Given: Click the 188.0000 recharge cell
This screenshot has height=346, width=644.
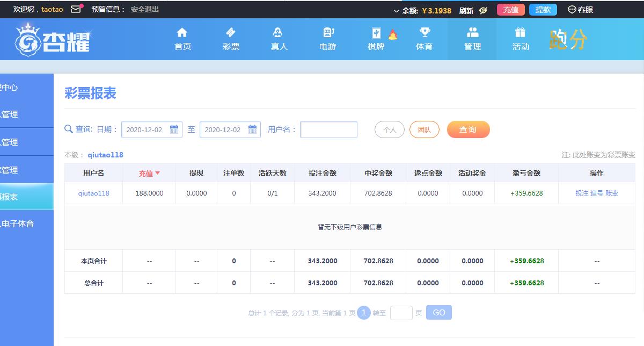Looking at the screenshot, I should point(149,193).
